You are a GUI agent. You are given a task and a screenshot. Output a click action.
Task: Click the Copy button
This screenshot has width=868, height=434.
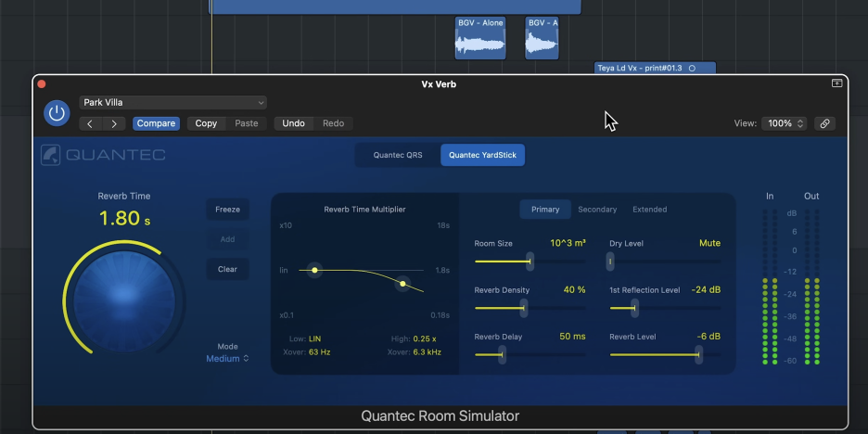206,123
